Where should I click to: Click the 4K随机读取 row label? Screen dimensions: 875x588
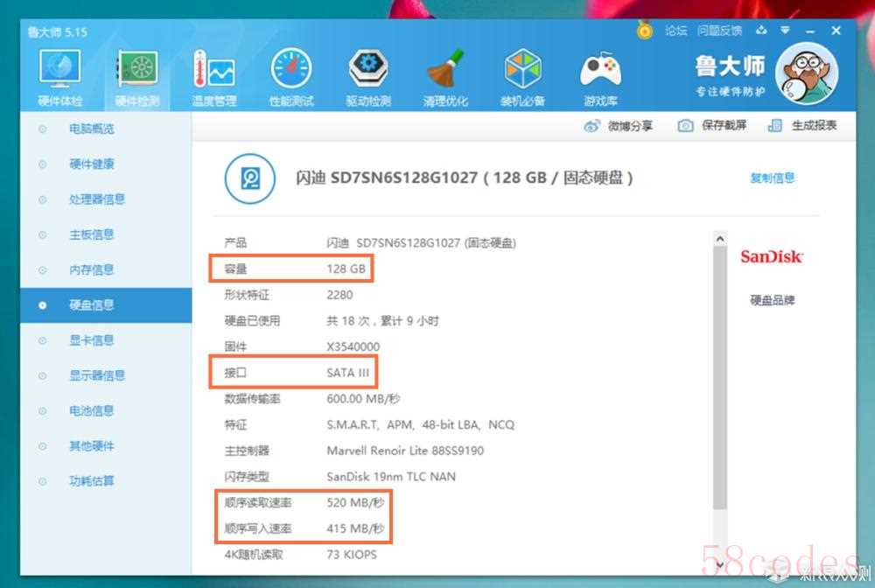click(254, 555)
